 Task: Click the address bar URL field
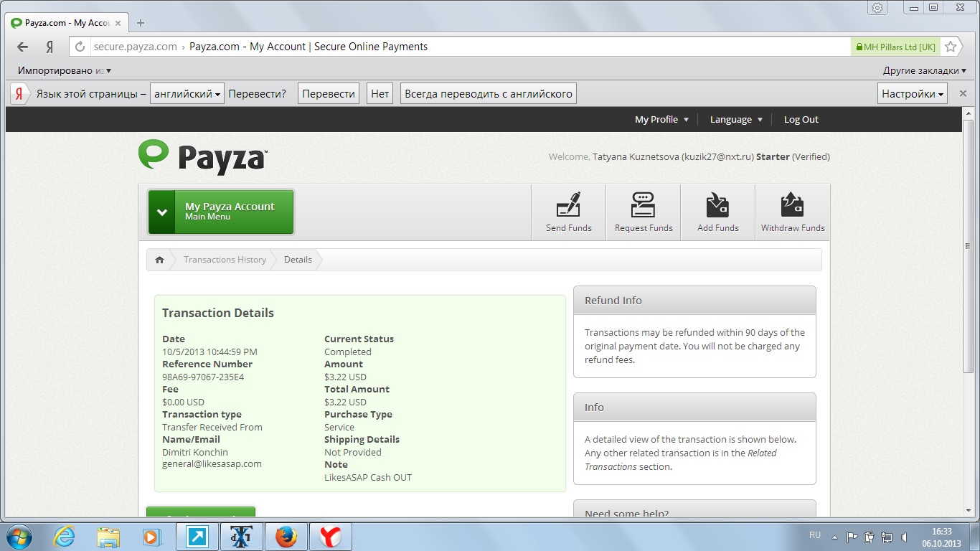[459, 47]
